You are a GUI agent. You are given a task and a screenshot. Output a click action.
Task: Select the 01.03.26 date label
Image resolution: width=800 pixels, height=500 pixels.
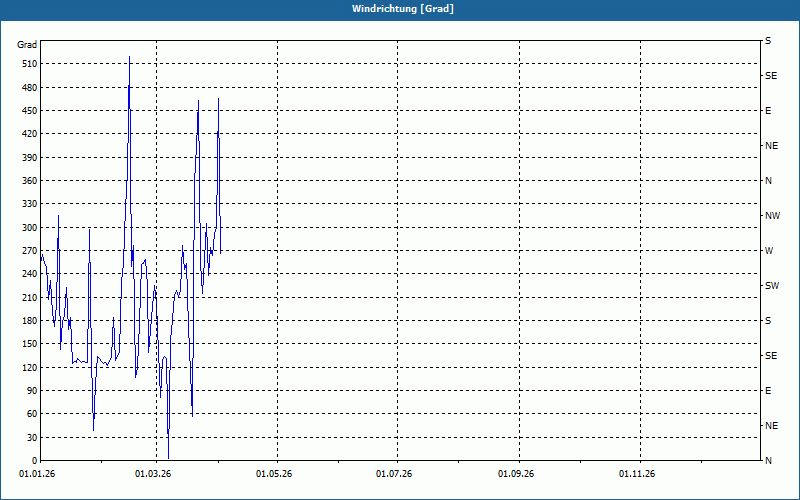[153, 473]
